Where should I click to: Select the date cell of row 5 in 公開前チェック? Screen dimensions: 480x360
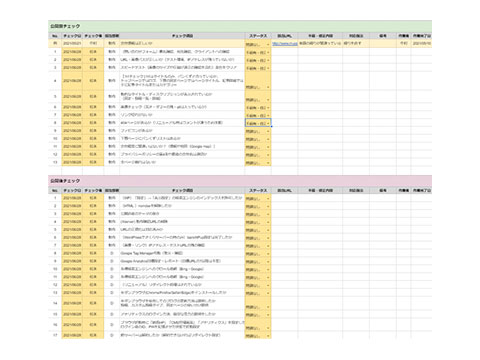72,96
